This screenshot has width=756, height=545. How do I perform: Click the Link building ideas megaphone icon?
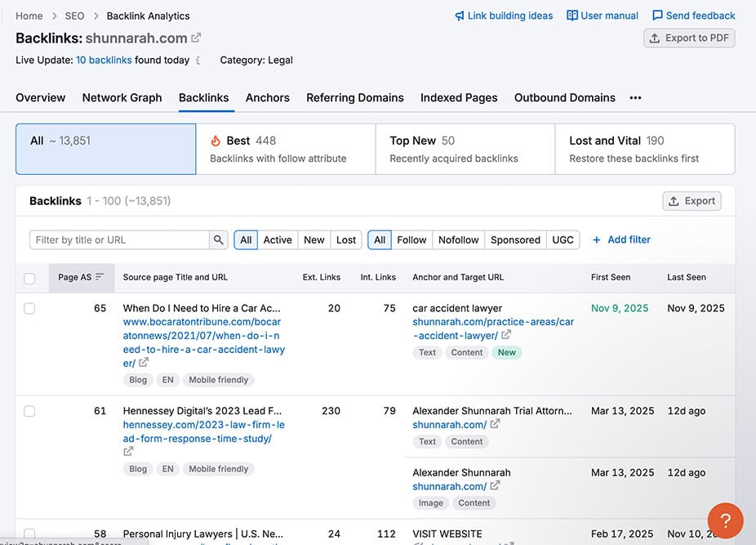[462, 15]
